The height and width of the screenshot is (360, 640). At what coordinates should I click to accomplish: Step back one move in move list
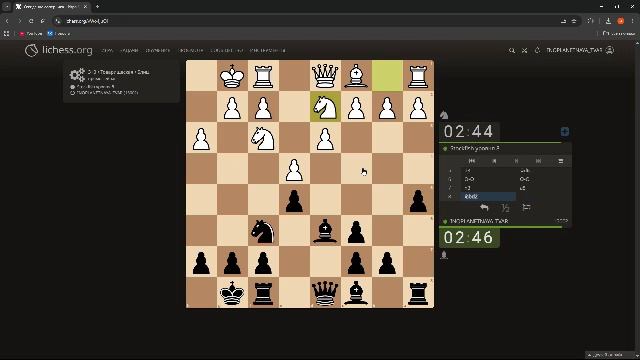494,161
